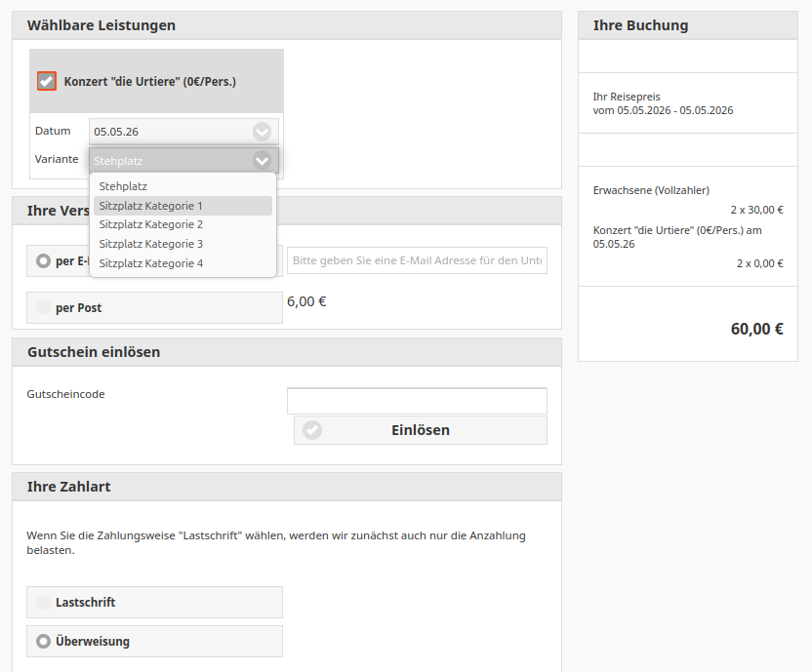
Task: Focus the Gutscheincode text field
Action: click(x=417, y=401)
